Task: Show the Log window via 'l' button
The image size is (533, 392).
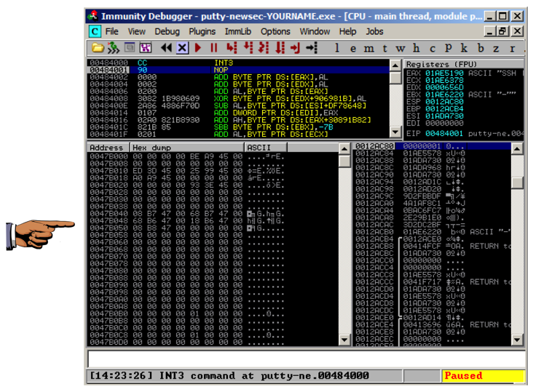Action: 337,48
